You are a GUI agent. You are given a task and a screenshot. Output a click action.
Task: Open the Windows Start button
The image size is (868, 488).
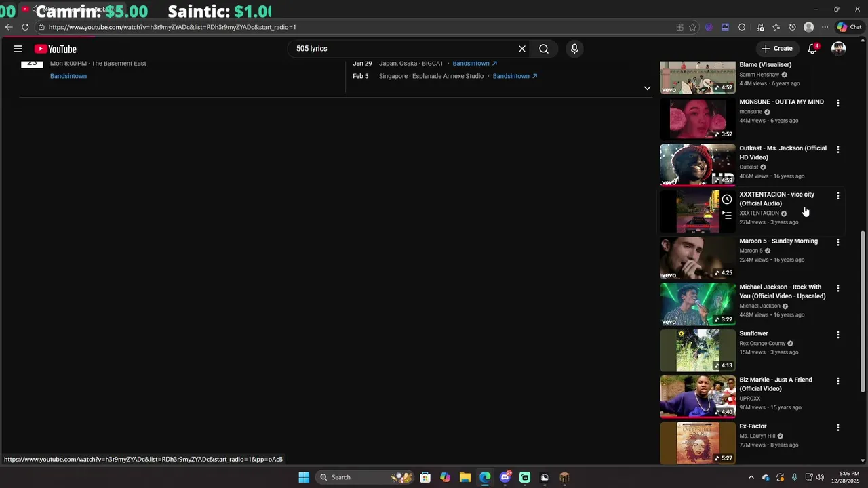[x=304, y=477]
